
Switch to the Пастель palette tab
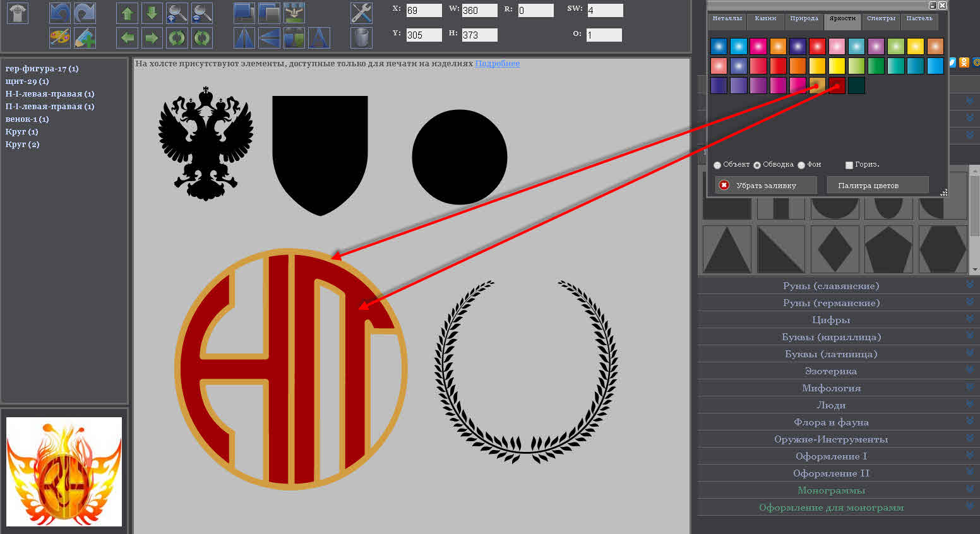(x=920, y=21)
